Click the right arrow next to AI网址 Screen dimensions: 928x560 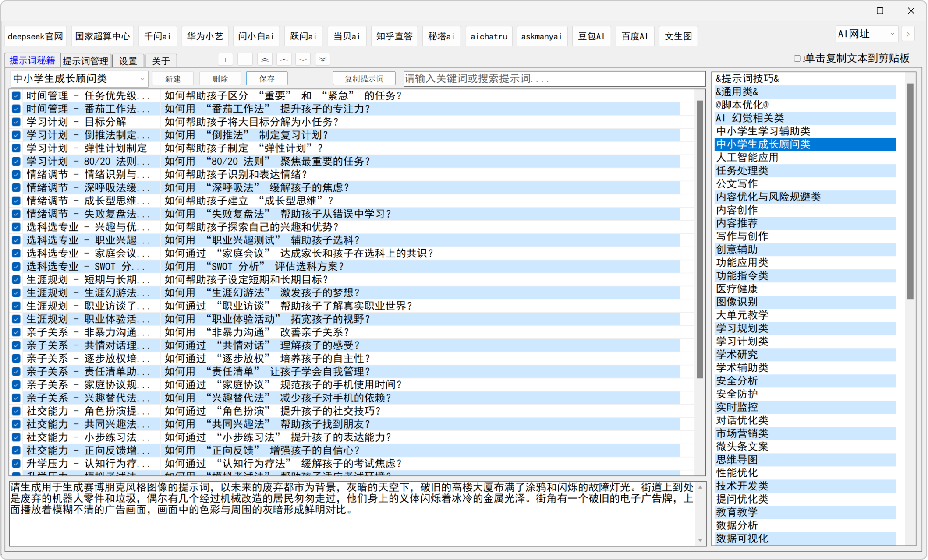coord(908,34)
